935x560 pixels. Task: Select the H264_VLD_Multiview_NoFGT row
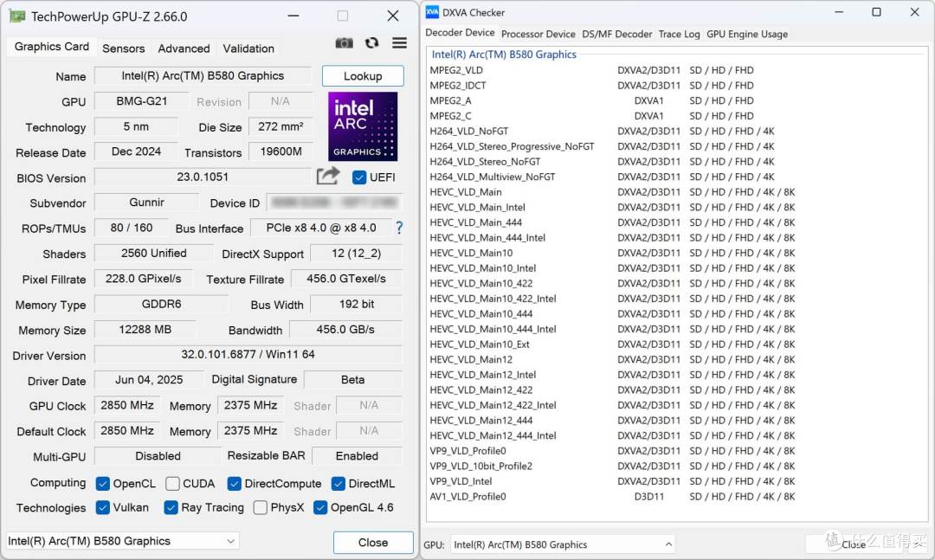[612, 177]
